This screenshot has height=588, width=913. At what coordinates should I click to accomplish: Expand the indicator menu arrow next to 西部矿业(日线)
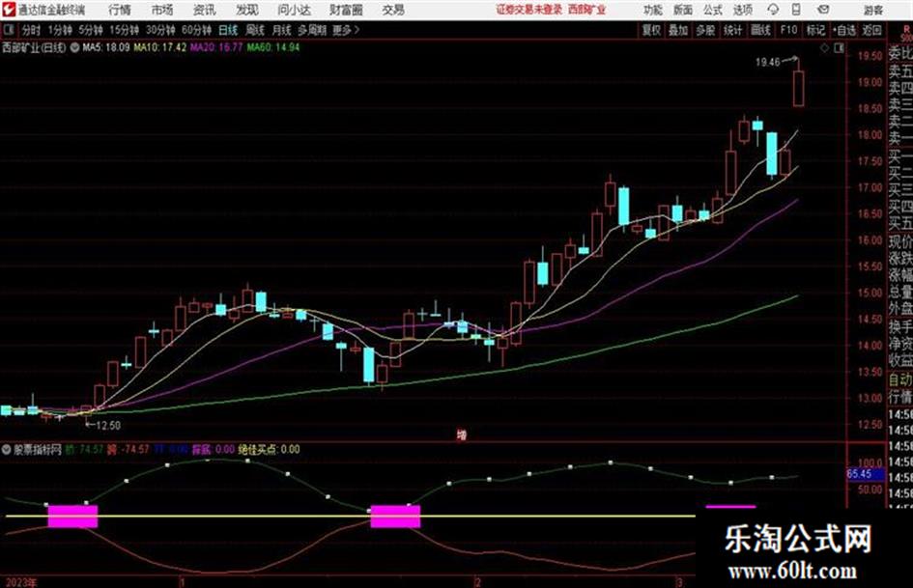point(74,47)
